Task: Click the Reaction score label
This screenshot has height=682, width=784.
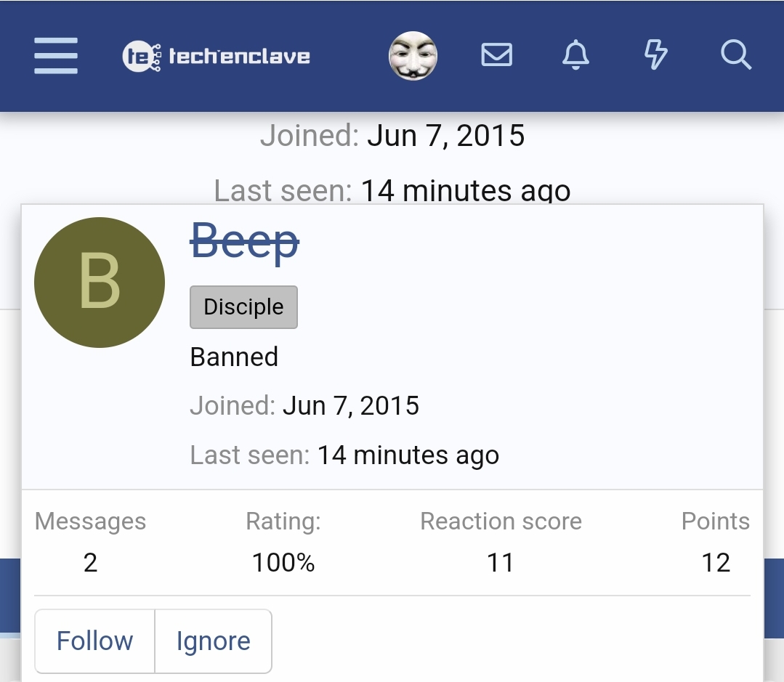Action: tap(501, 521)
